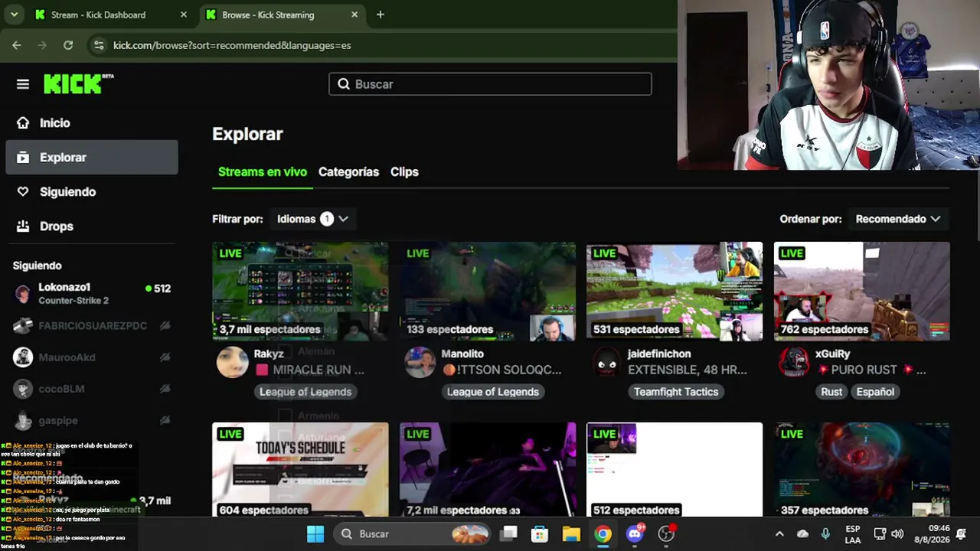The height and width of the screenshot is (551, 980).
Task: Switch to the Streams en vivo tab
Action: click(x=263, y=172)
